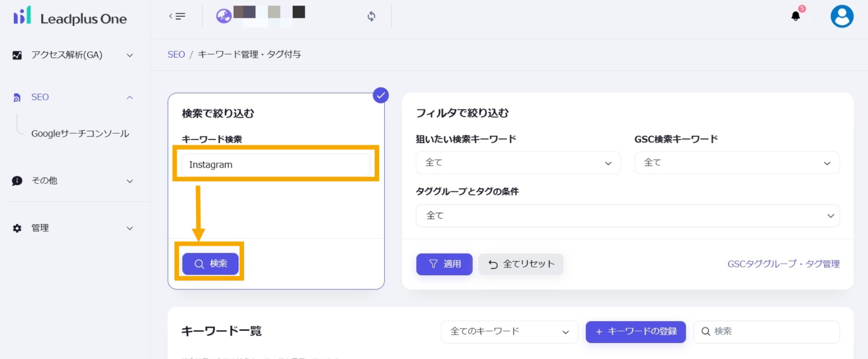Click the アクセス解析(GA) chart icon
Image resolution: width=868 pixels, height=359 pixels.
pos(17,55)
